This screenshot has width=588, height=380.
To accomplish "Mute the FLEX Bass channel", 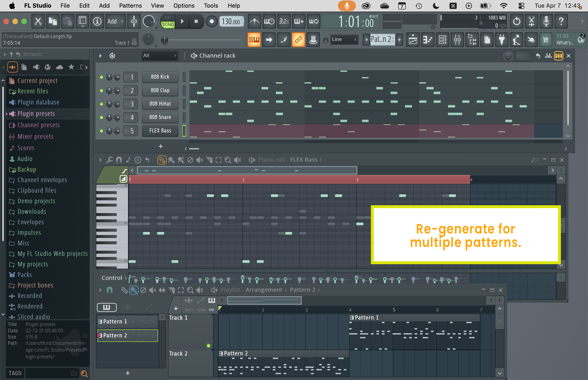I will [x=102, y=131].
